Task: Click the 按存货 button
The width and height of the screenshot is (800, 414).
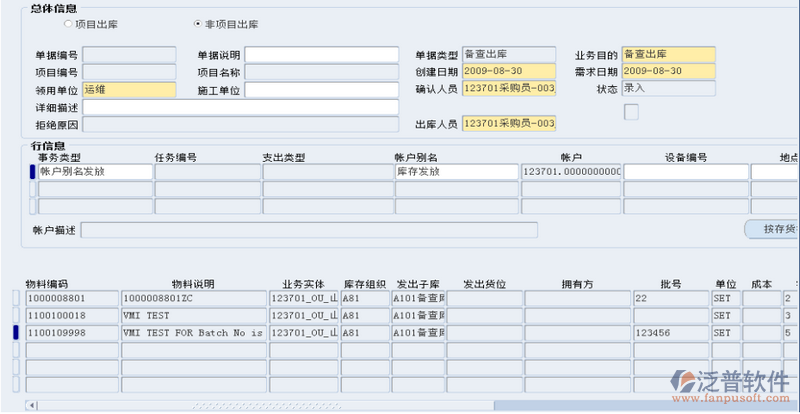Action: (772, 230)
